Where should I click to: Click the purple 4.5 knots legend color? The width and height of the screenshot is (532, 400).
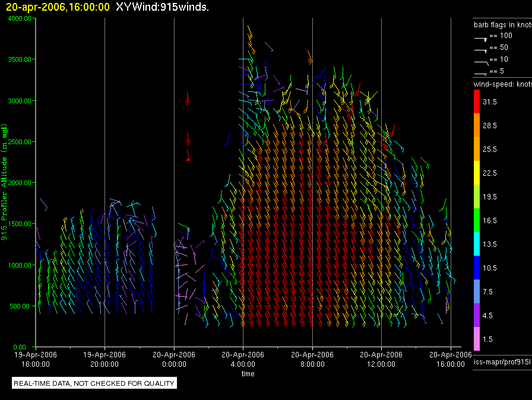476,315
